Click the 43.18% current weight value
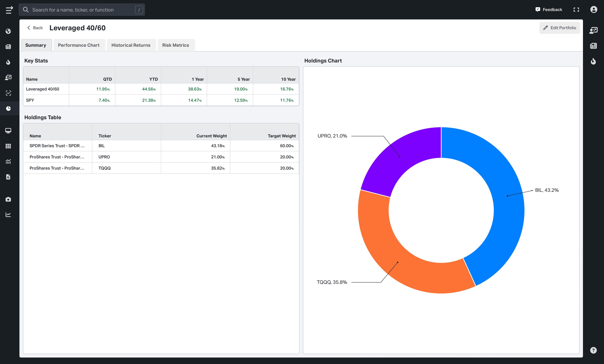Image resolution: width=604 pixels, height=364 pixels. 218,146
